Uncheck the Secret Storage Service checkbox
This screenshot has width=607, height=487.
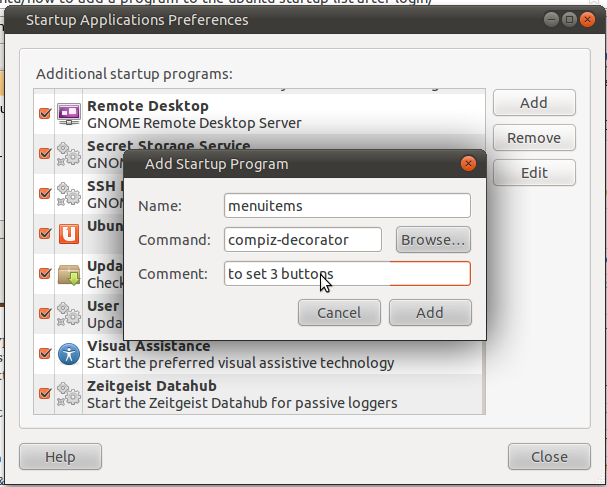coord(45,153)
